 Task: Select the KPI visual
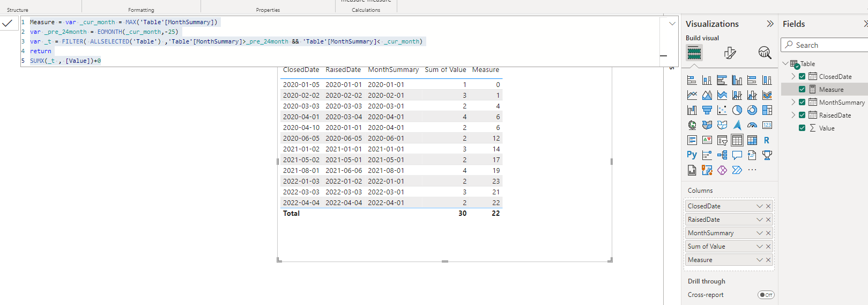[707, 140]
